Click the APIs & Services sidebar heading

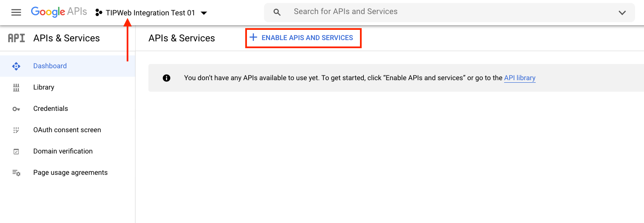click(67, 38)
